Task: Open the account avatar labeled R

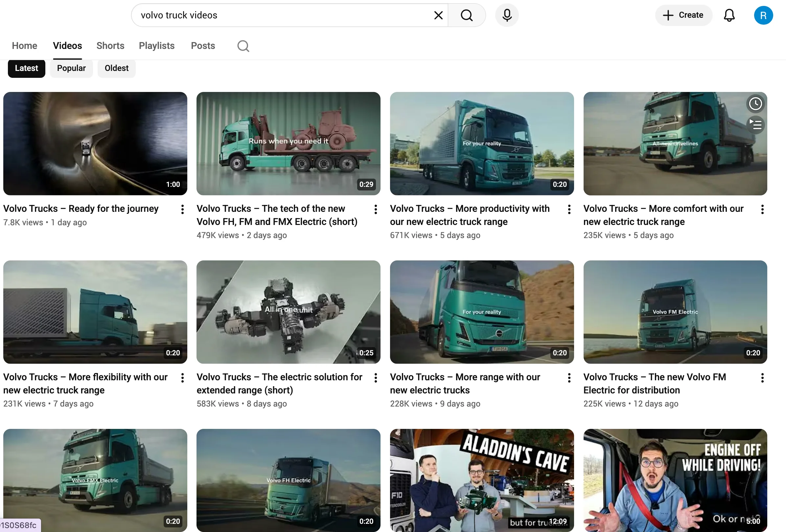Action: tap(763, 15)
